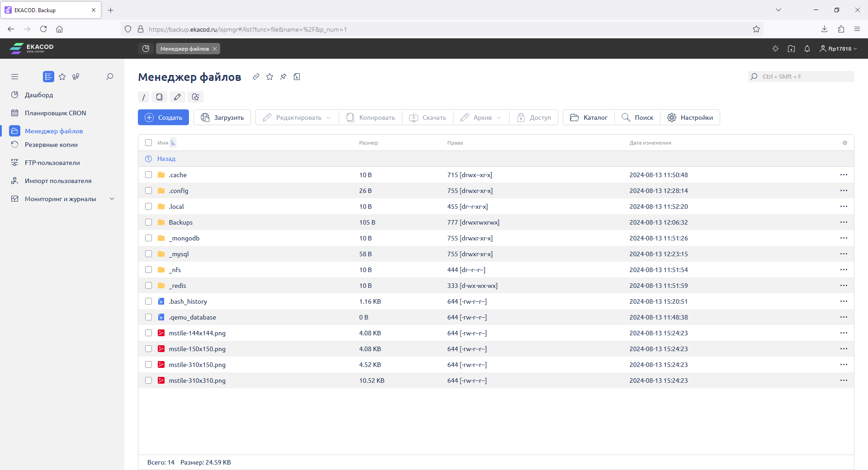The image size is (868, 470).
Task: Click the blue Создать button
Action: tap(163, 117)
